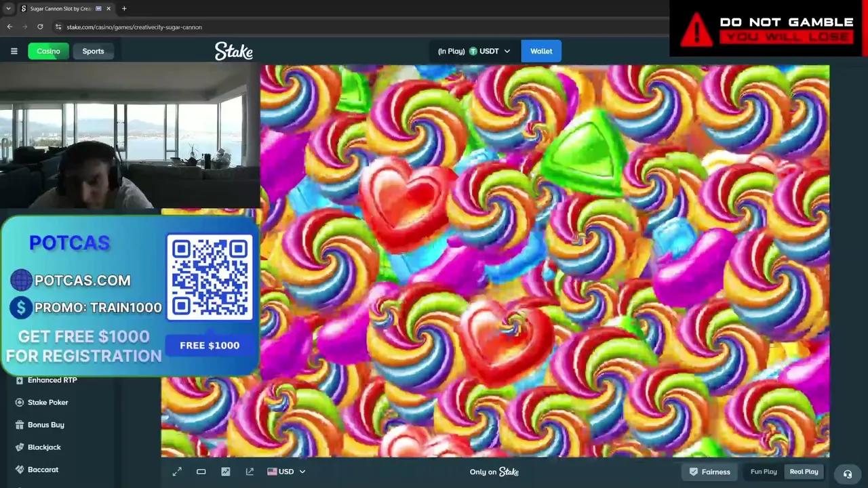Click the Stake Poker chip icon
Image resolution: width=868 pixels, height=488 pixels.
pyautogui.click(x=20, y=403)
